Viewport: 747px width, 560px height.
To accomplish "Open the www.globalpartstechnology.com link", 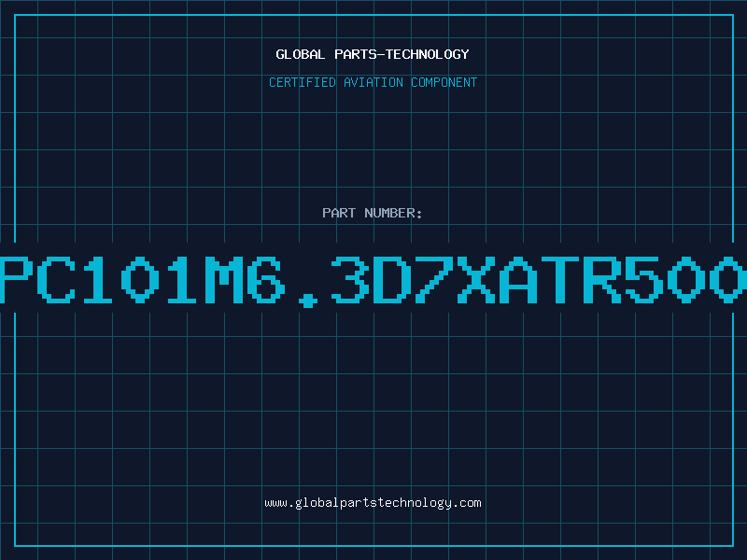I will (373, 503).
